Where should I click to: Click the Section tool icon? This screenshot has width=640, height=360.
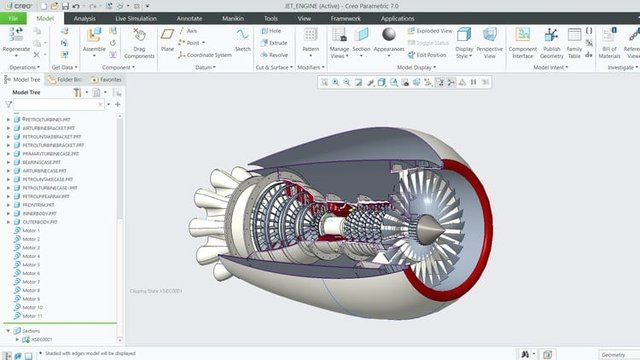[361, 35]
